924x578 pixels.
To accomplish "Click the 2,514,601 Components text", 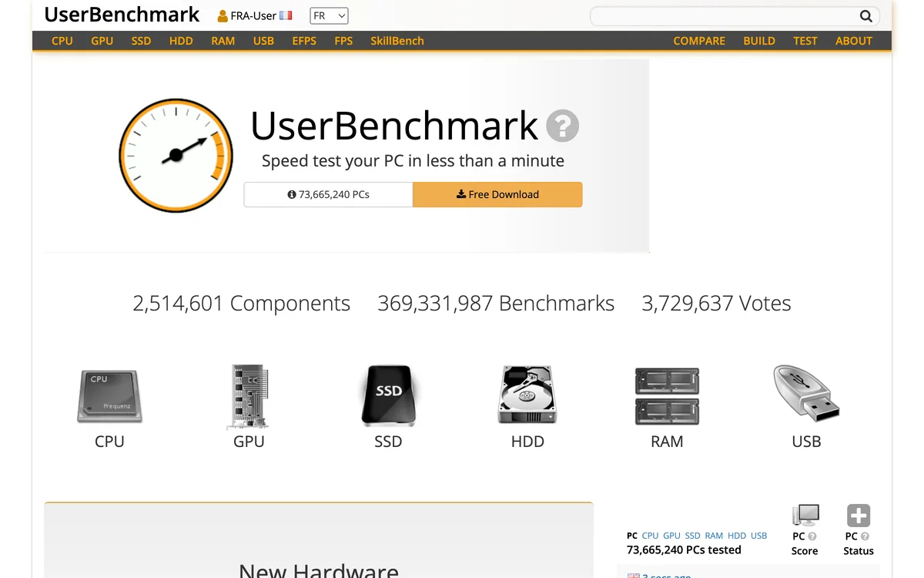I will click(x=241, y=304).
